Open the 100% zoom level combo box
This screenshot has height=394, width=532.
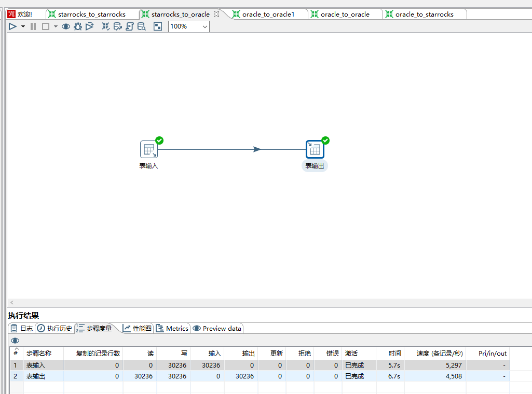pos(189,26)
